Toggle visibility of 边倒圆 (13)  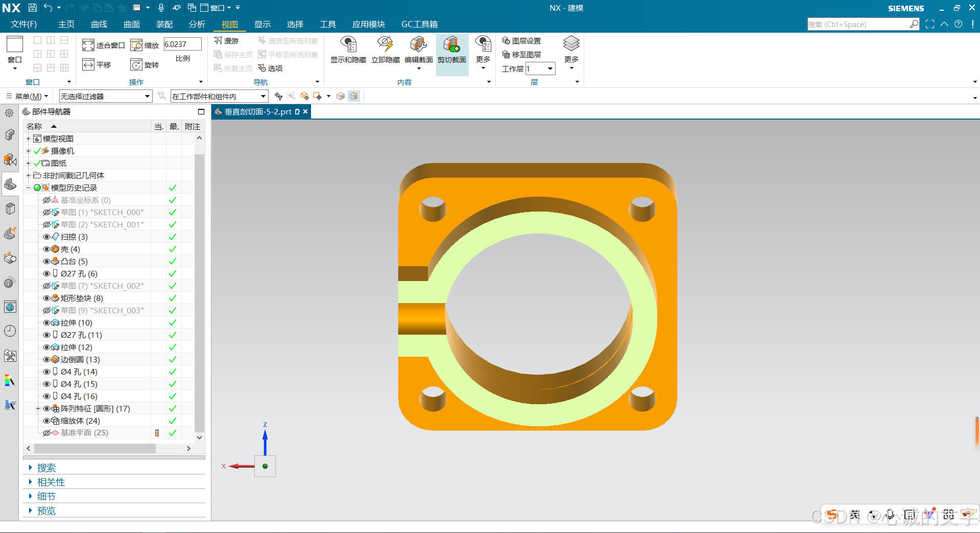click(46, 359)
